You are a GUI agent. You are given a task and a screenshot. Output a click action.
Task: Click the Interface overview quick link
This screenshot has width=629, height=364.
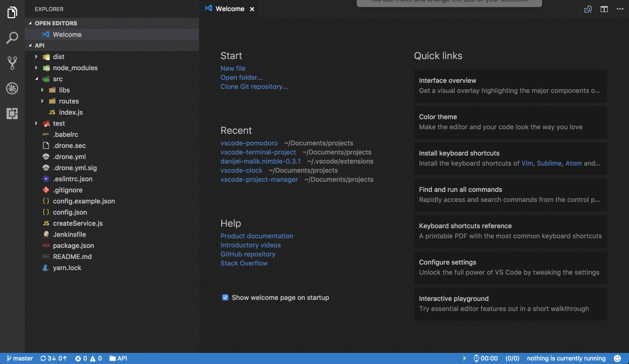[x=511, y=86]
